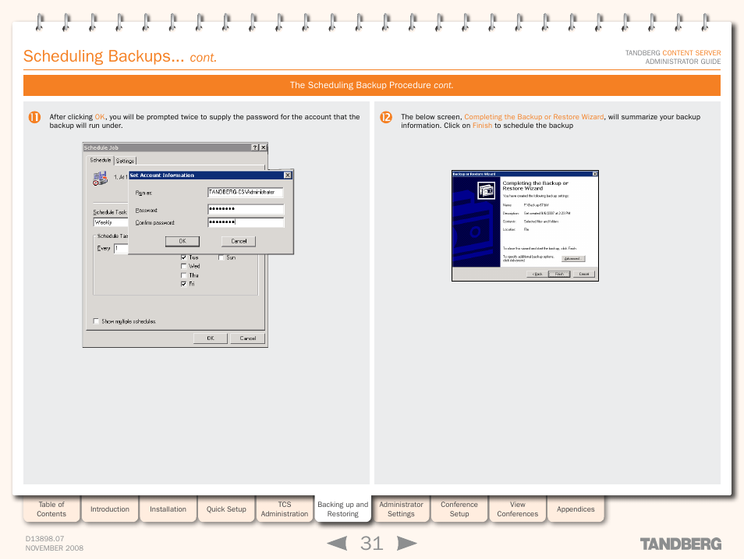Close the Set Account Information dialog

coord(288,175)
